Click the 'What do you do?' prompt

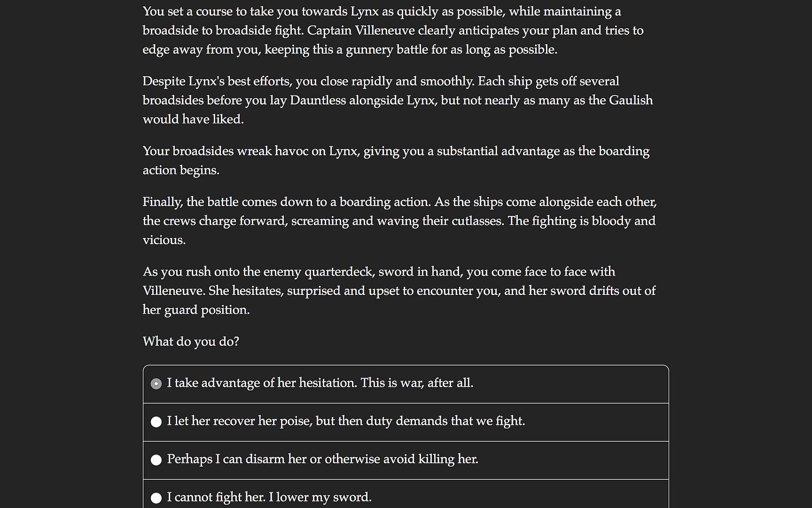[191, 341]
